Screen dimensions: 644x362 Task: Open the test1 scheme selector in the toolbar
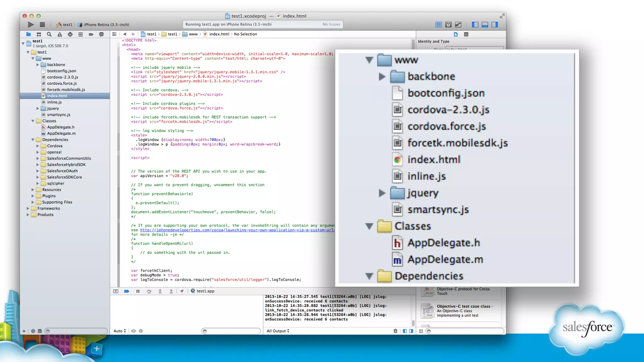[64, 25]
